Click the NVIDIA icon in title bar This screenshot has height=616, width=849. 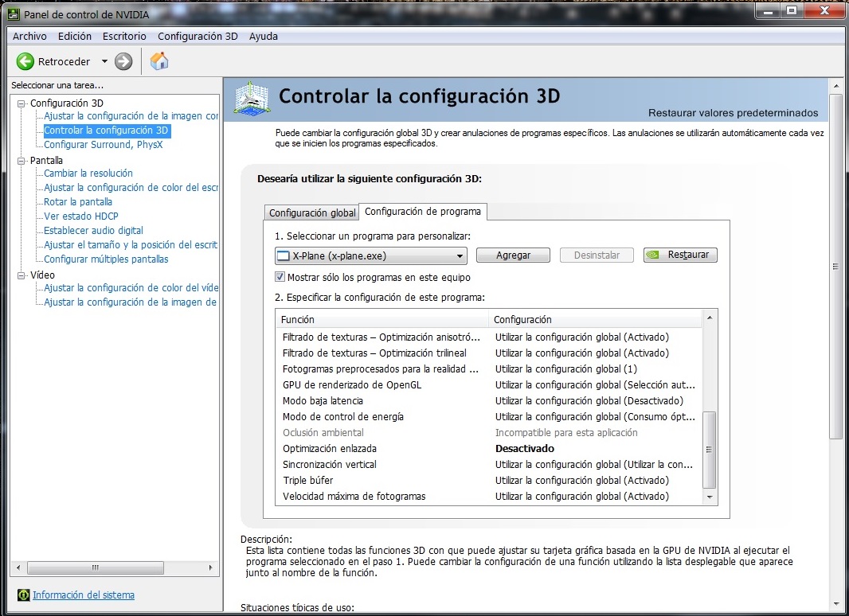tap(14, 14)
